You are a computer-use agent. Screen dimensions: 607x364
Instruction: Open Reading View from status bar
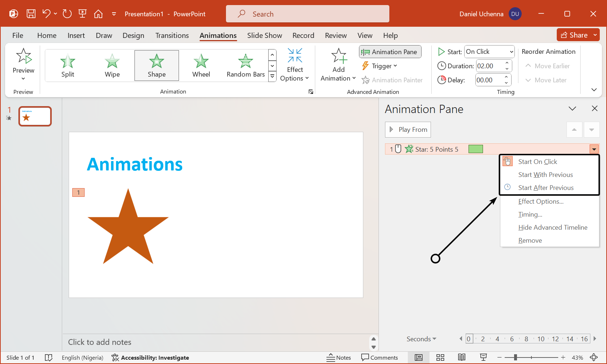tap(462, 357)
